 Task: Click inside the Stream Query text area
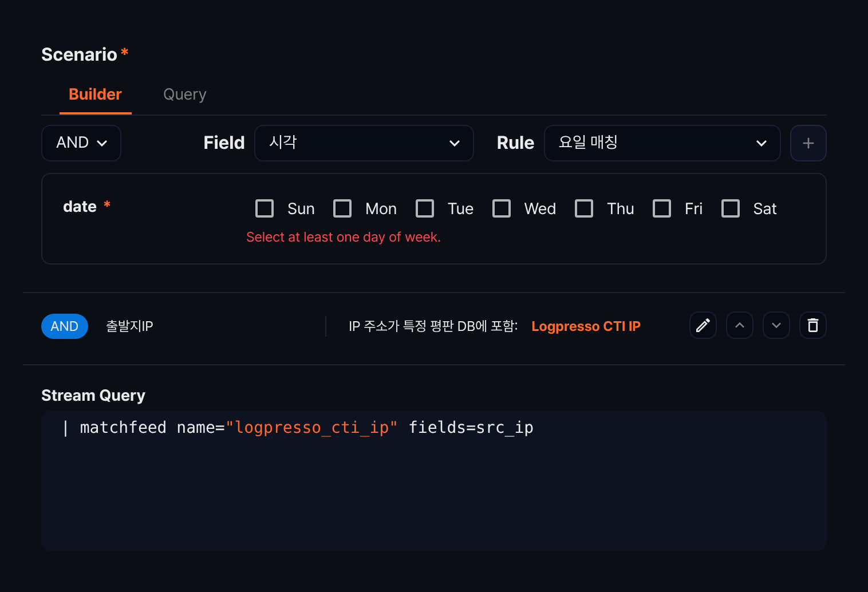tap(434, 481)
